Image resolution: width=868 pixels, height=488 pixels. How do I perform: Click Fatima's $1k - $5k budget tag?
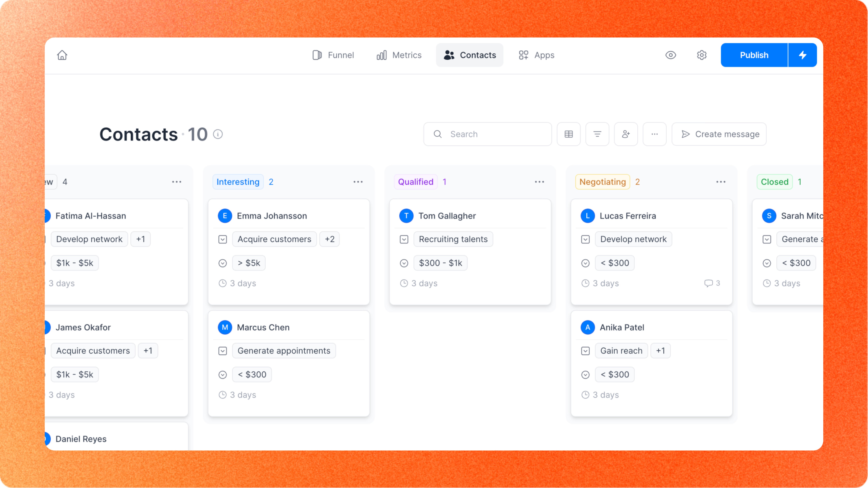click(x=74, y=263)
